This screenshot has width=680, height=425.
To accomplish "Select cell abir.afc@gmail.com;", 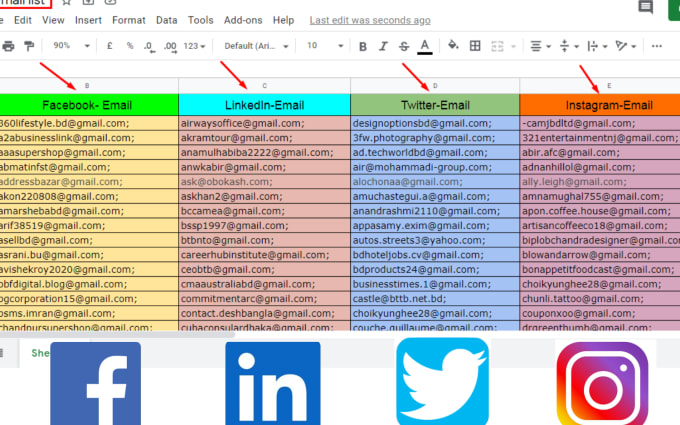I will [x=600, y=153].
